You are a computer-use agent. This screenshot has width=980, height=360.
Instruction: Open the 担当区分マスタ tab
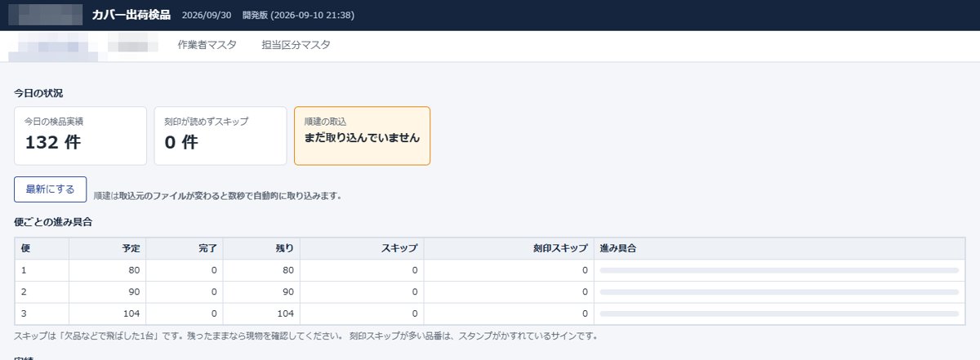click(296, 45)
